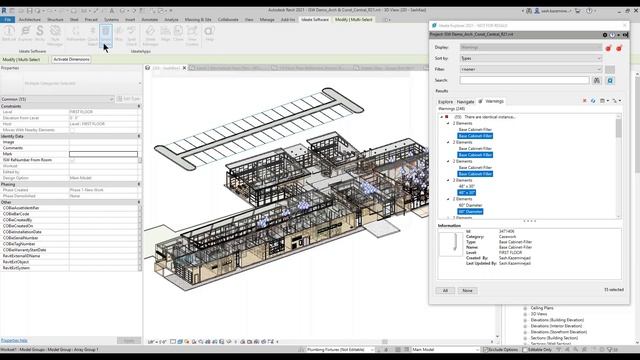Open the Sheet Manager tool
Image resolution: width=640 pixels, height=360 pixels.
click(150, 35)
